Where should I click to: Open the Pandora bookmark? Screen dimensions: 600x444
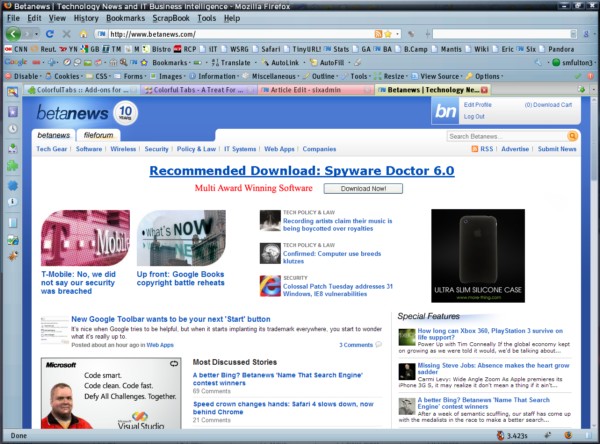(x=557, y=49)
